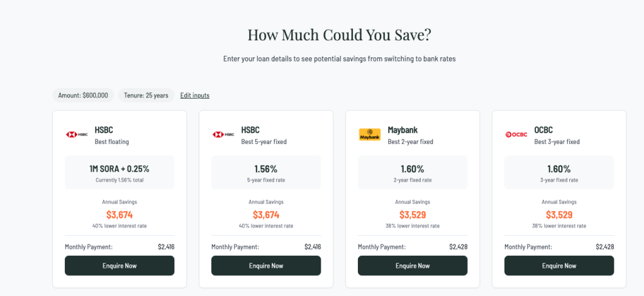644x296 pixels.
Task: Click the $3,529 annual savings on Maybank card
Action: tap(413, 215)
